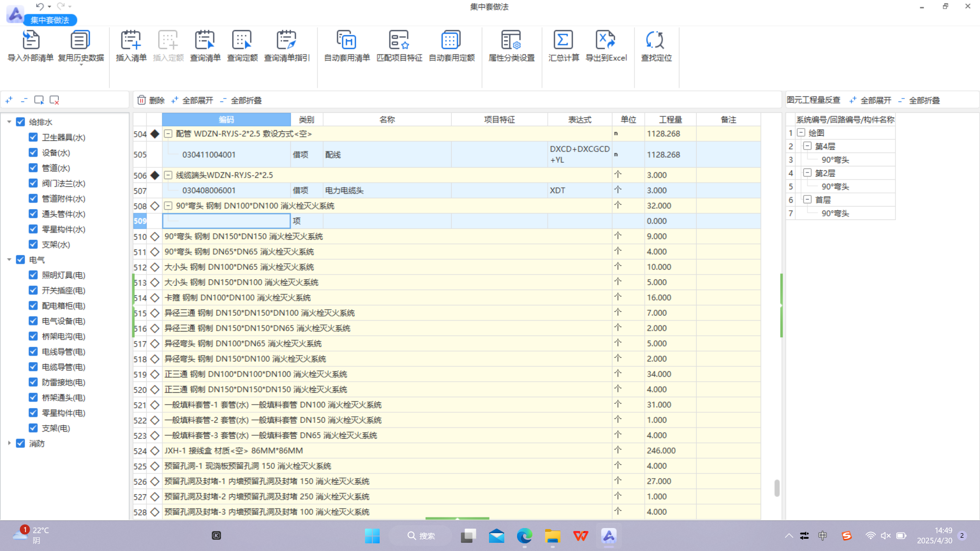980x551 pixels.
Task: Click the Windows Start button
Action: tap(372, 536)
